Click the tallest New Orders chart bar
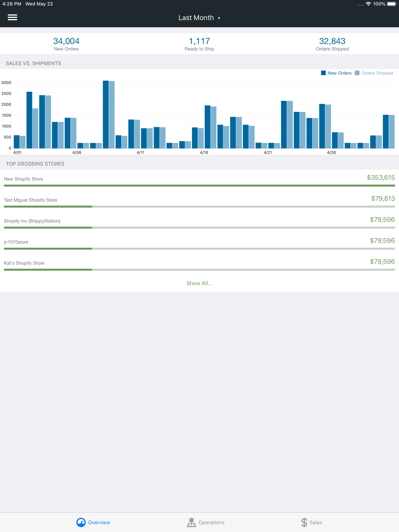The height and width of the screenshot is (532, 399). click(105, 115)
